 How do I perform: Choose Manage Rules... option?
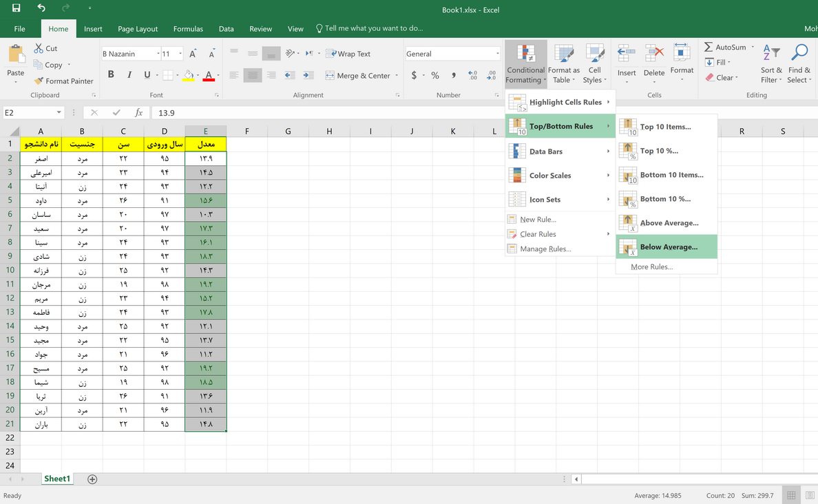pos(545,249)
